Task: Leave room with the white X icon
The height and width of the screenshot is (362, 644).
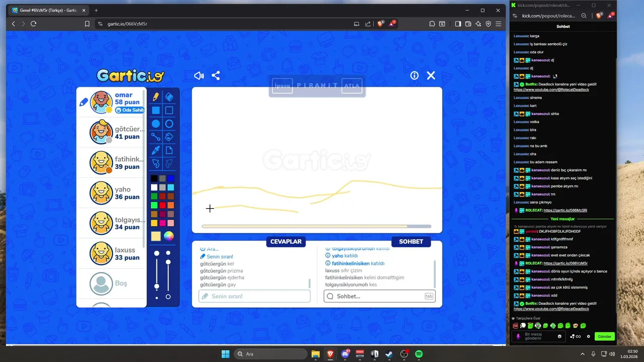Action: [431, 75]
